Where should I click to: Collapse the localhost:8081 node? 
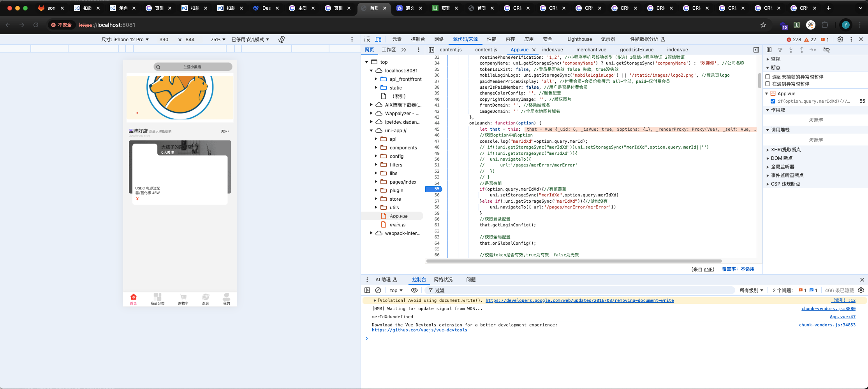(371, 71)
